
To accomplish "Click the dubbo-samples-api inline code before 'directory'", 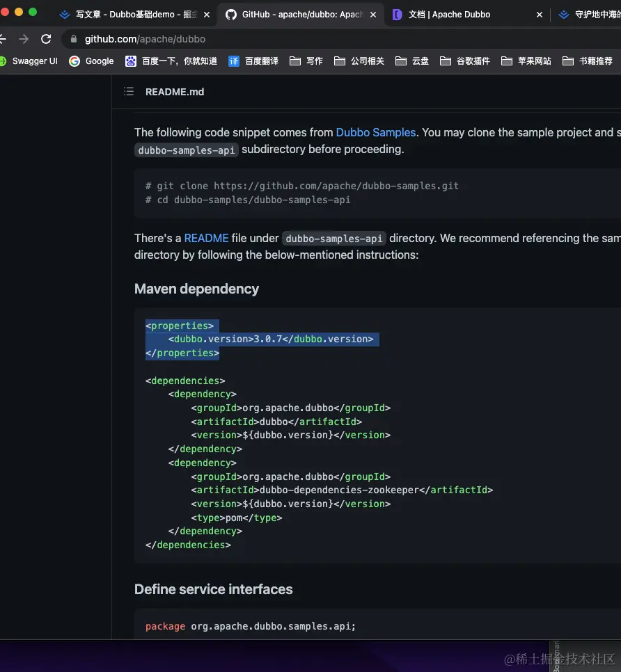I will [x=333, y=239].
